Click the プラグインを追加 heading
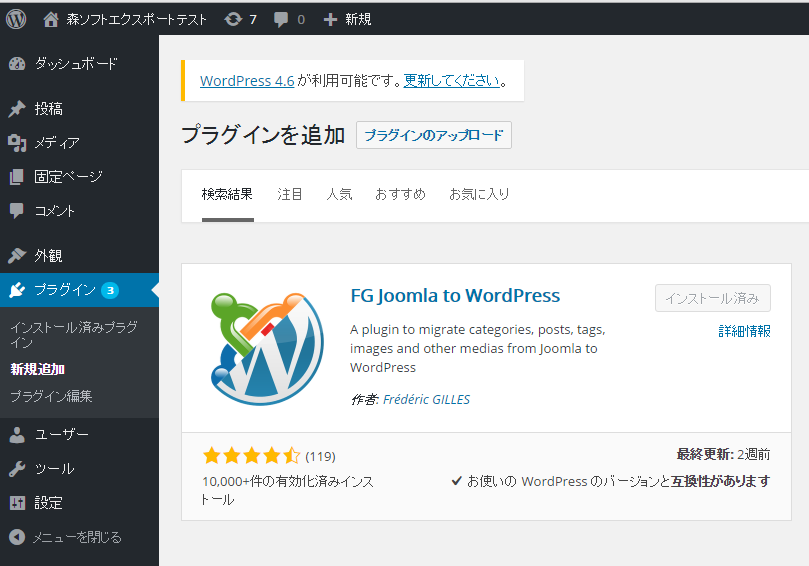The height and width of the screenshot is (566, 809). (263, 135)
